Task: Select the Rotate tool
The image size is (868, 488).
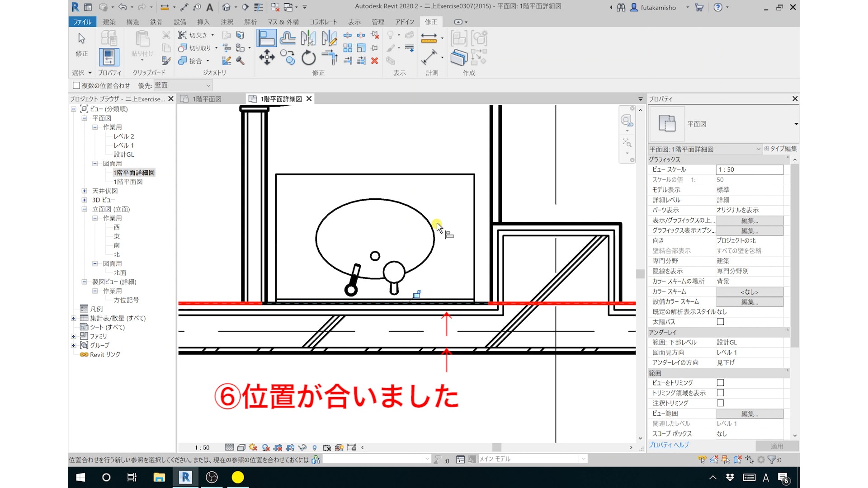Action: 308,57
